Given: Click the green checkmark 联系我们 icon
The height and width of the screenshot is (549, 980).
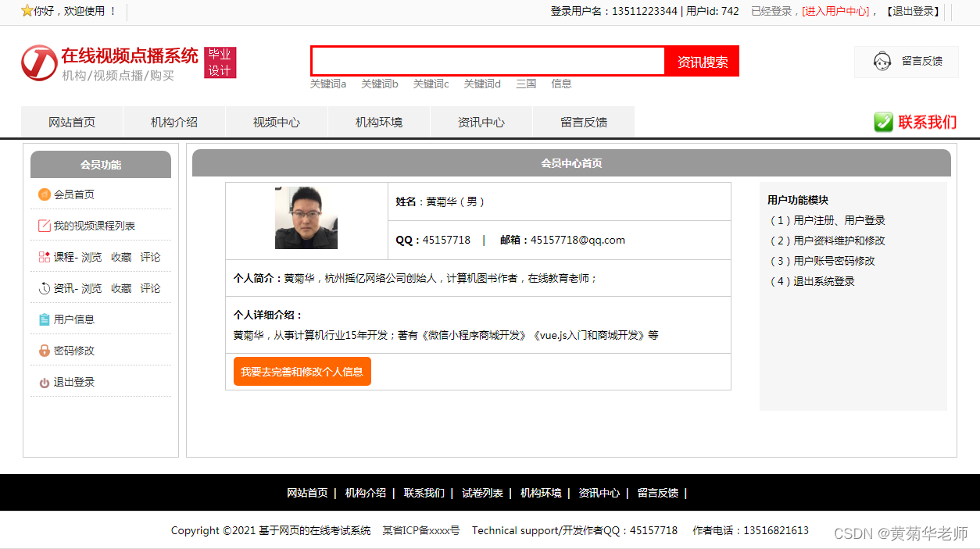Looking at the screenshot, I should click(883, 122).
